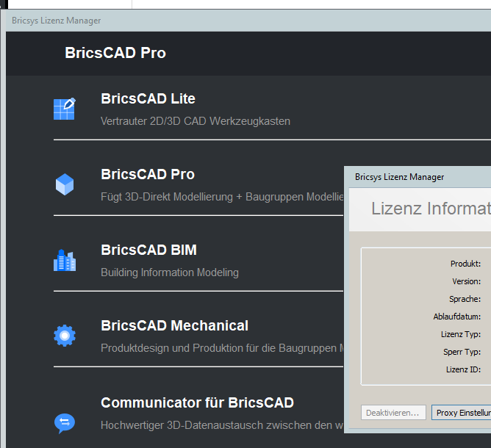The image size is (491, 448).
Task: Click the Communicator chat bubble icon
Action: pyautogui.click(x=65, y=423)
